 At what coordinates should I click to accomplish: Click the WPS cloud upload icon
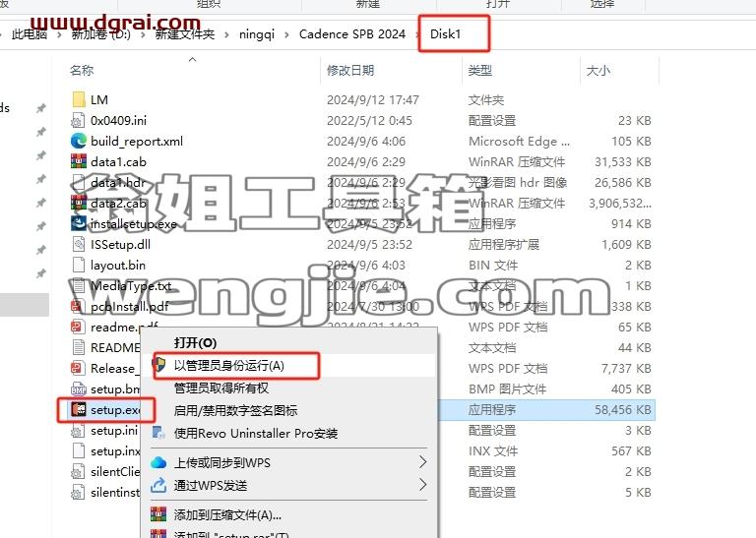[x=158, y=462]
